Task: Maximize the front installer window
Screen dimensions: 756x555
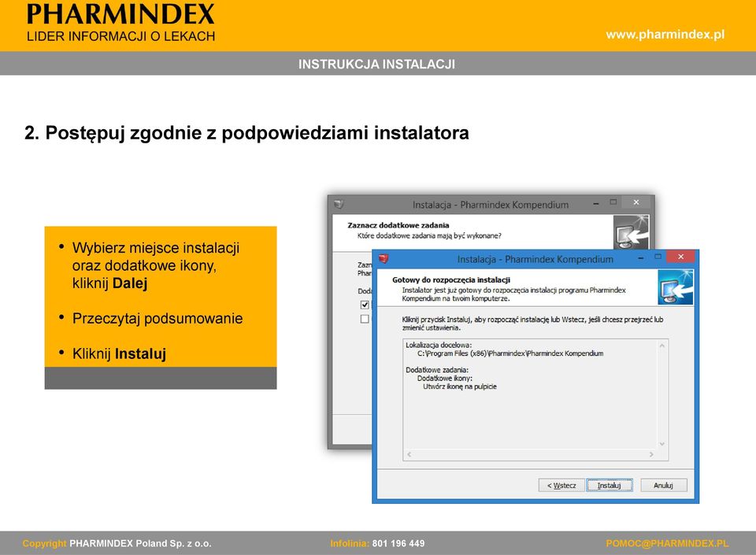Action: (658, 257)
